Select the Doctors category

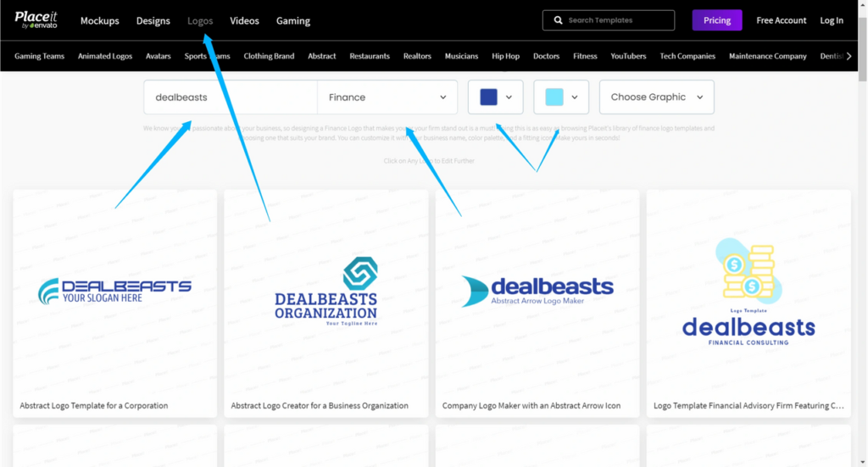click(x=546, y=56)
